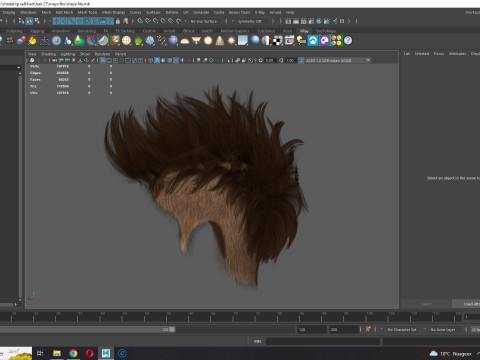
Task: Switch to the XGen shelf tab
Action: (287, 31)
